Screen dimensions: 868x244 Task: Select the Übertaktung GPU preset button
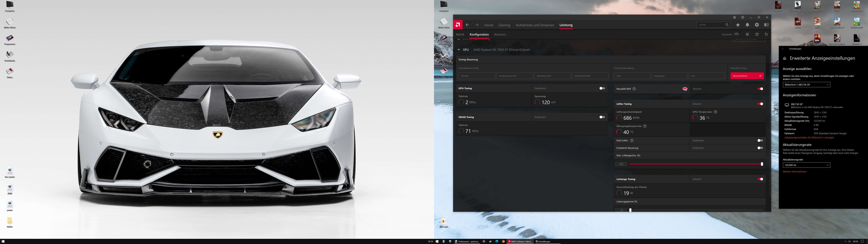pos(552,76)
